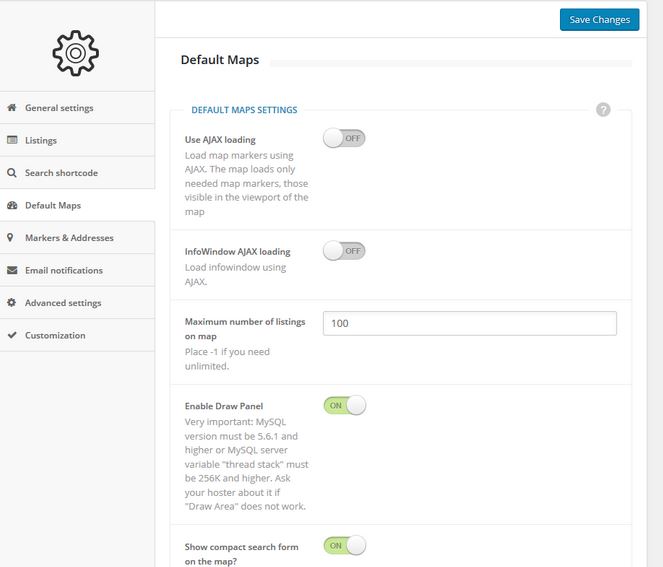
Task: Click the magnifier icon beside Search shortcode
Action: [x=12, y=173]
